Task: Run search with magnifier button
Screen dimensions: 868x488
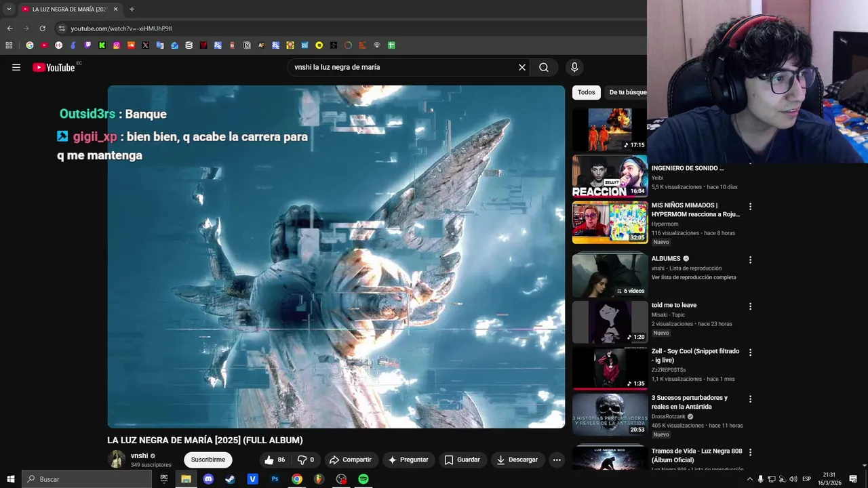Action: click(x=544, y=67)
